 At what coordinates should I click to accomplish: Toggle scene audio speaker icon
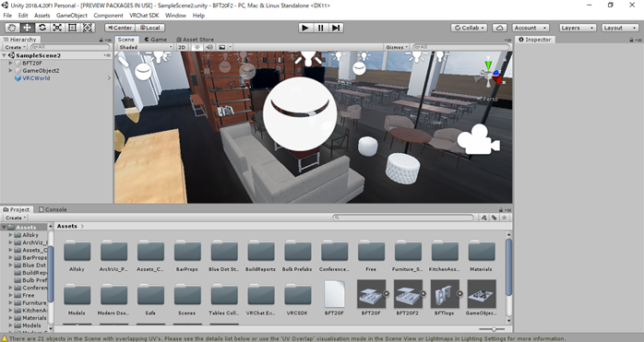pyautogui.click(x=209, y=47)
